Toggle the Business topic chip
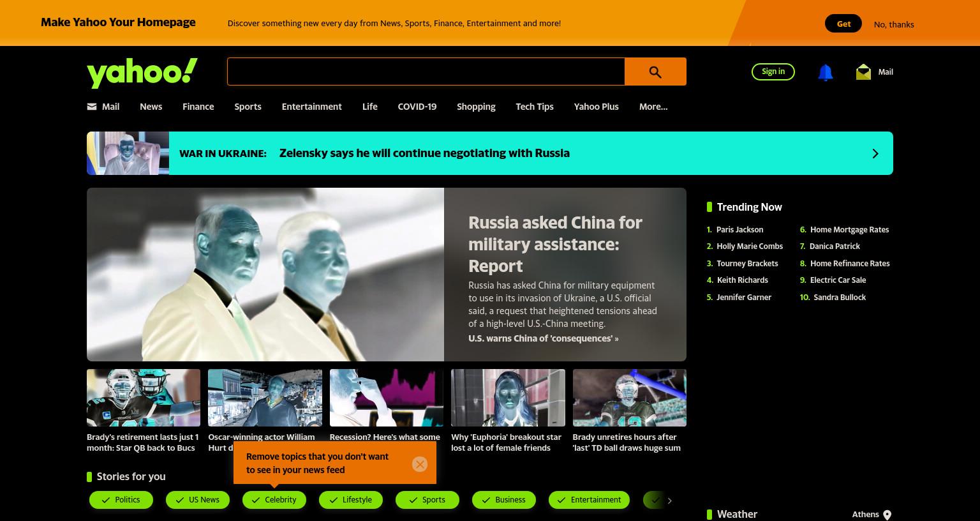The image size is (980, 521). (504, 500)
